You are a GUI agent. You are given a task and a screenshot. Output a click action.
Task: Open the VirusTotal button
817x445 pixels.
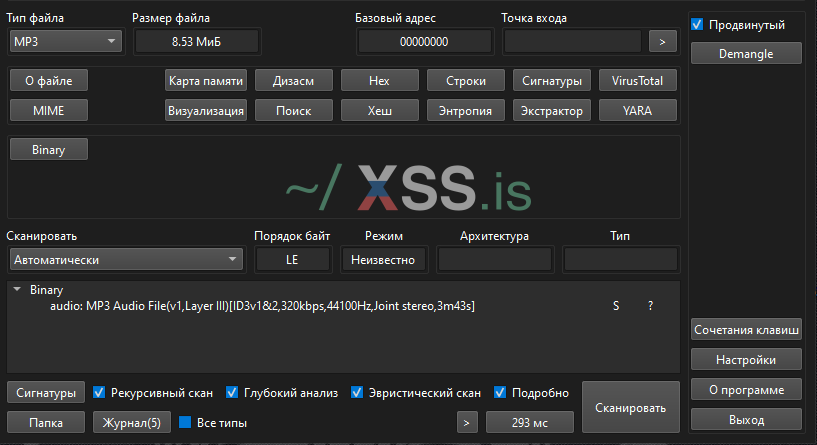pyautogui.click(x=638, y=81)
